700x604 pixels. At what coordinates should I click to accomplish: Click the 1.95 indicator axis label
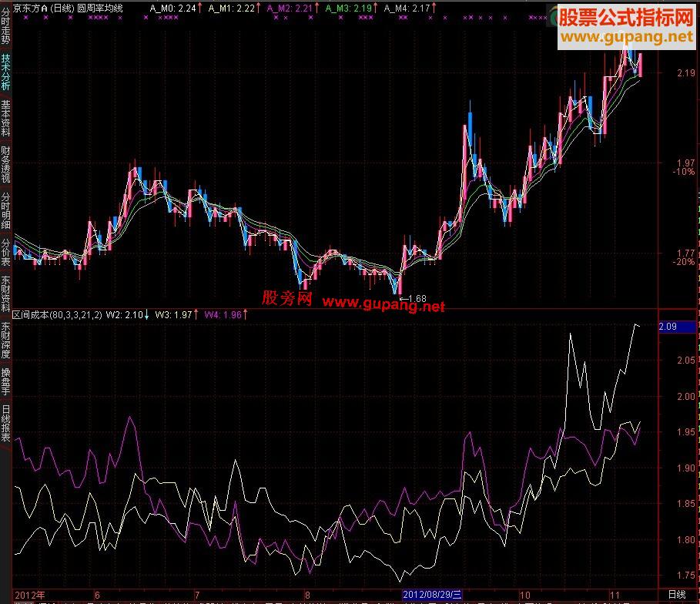coord(685,432)
